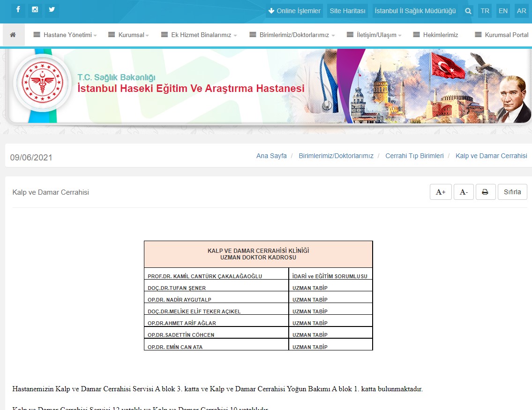The width and height of the screenshot is (532, 410).
Task: Click the search magnifier icon
Action: click(468, 11)
